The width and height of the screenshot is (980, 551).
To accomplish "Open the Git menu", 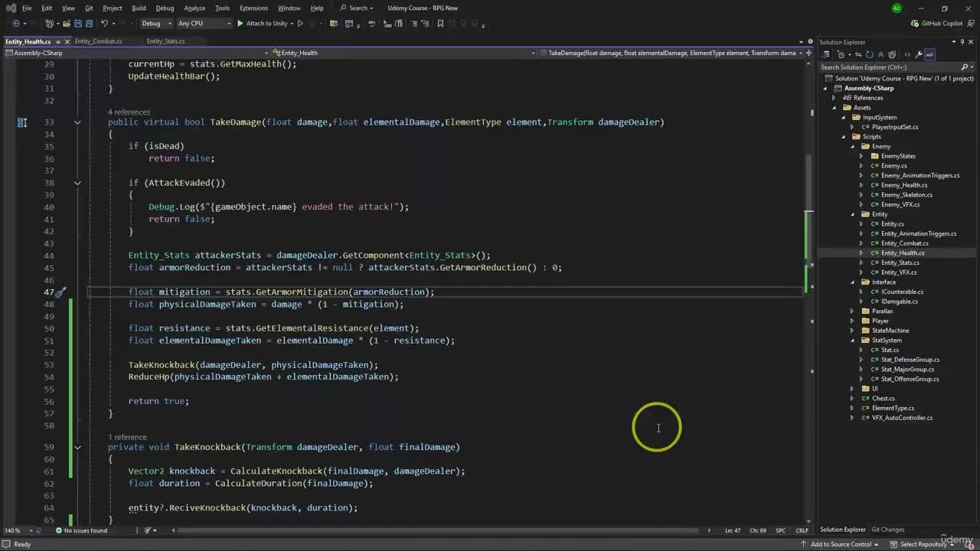I will point(89,8).
